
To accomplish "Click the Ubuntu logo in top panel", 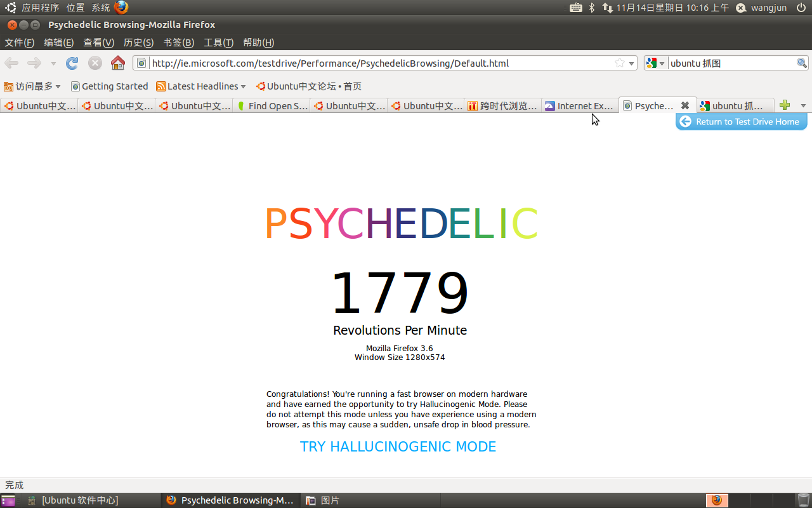I will pos(11,8).
